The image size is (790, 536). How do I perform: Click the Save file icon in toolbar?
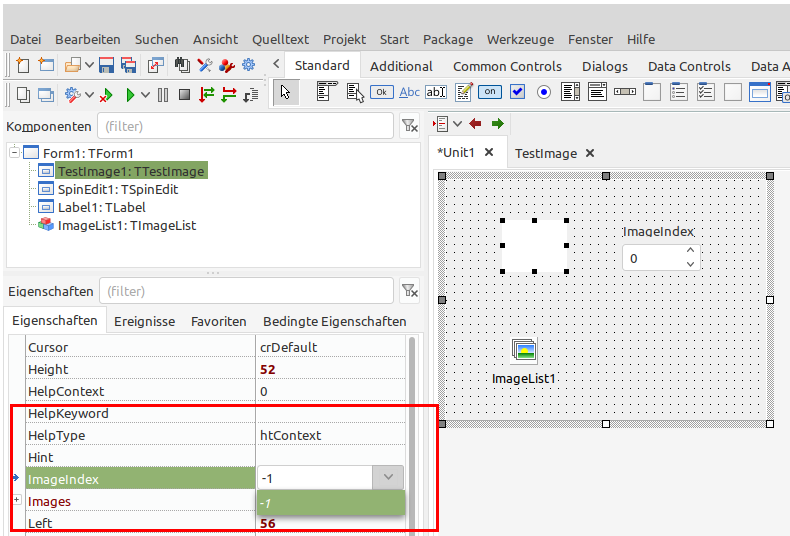pyautogui.click(x=106, y=65)
